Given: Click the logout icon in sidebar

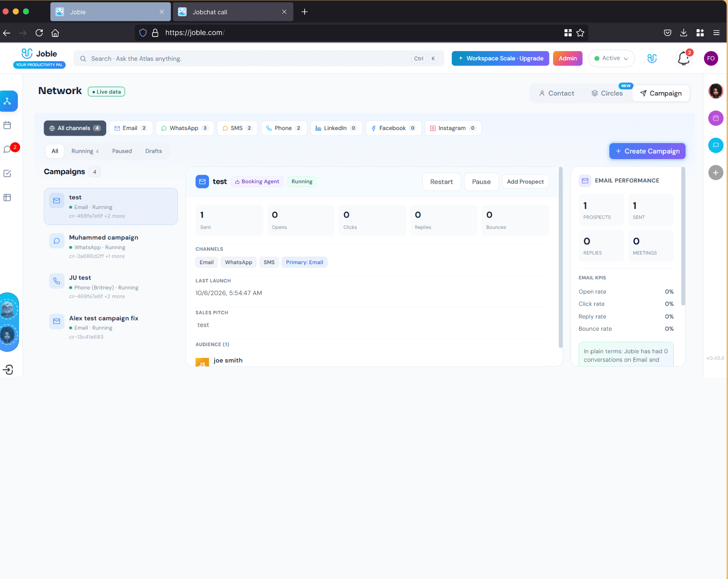Looking at the screenshot, I should (8, 370).
